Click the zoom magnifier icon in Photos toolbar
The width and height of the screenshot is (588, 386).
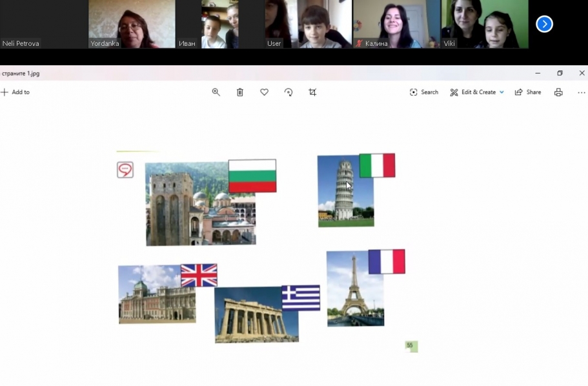tap(216, 92)
